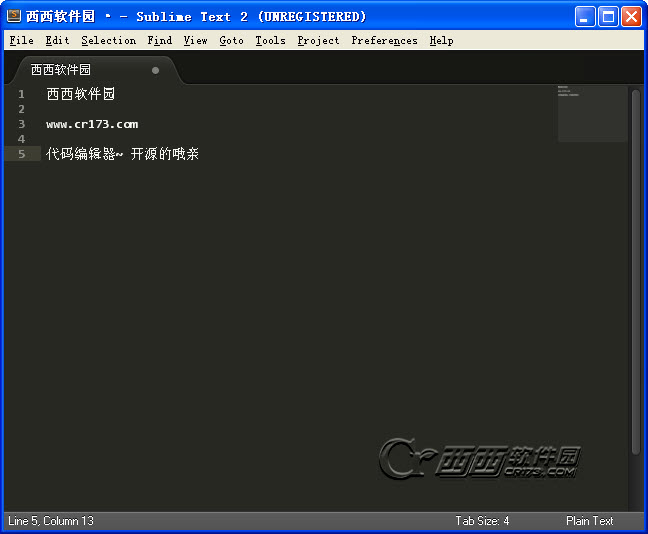Close tab via the unsaved dot indicator
The image size is (648, 534).
[x=155, y=70]
